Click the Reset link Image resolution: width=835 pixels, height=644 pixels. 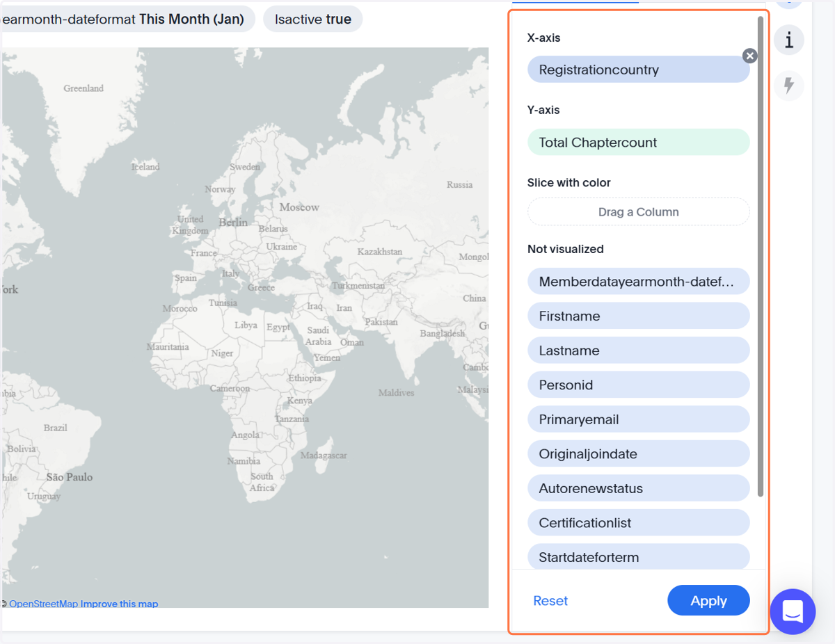click(550, 601)
